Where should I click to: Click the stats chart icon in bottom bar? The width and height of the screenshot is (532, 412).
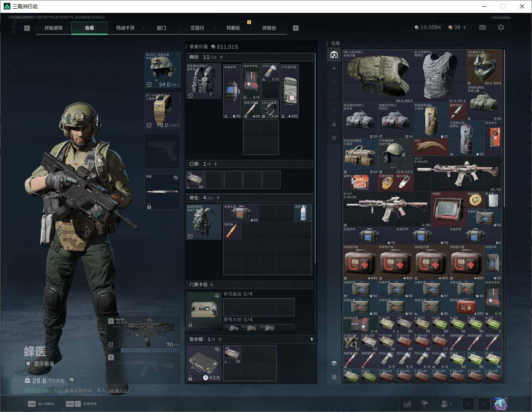pyautogui.click(x=408, y=404)
